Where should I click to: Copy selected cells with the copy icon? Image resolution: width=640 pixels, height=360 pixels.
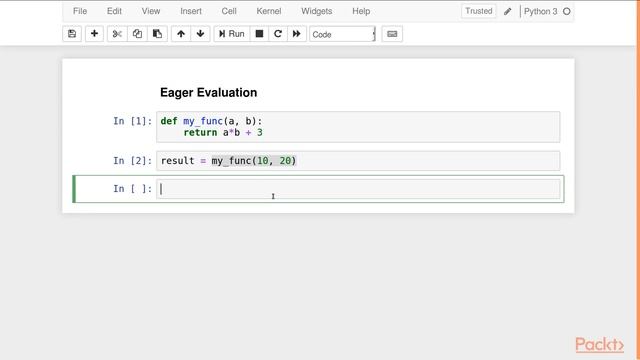click(x=137, y=34)
